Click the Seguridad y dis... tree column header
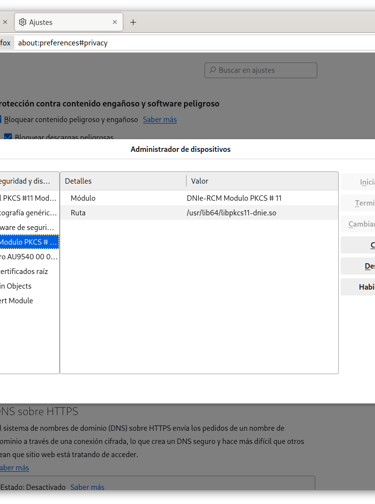Screen dimensions: 375x504 (x=29, y=181)
